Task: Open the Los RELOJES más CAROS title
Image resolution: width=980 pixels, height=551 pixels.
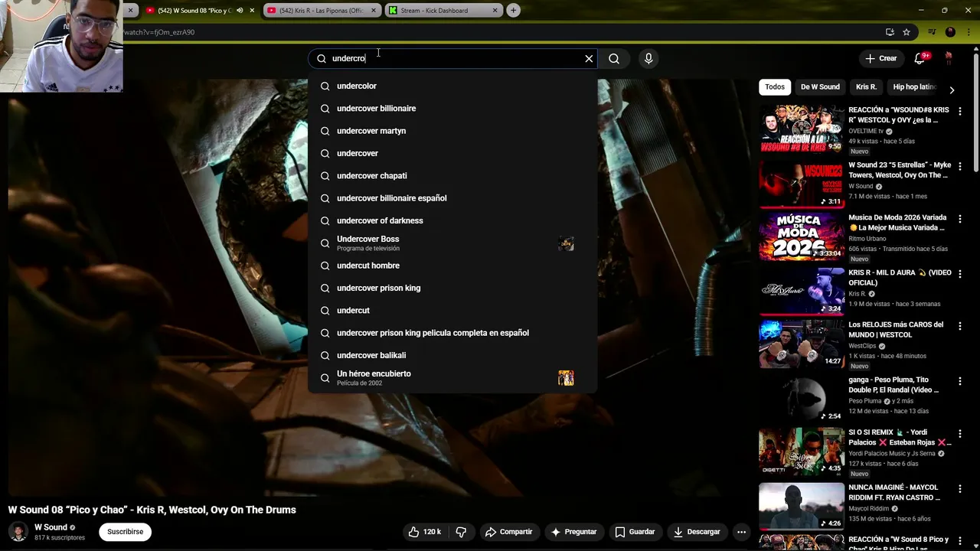Action: (896, 330)
